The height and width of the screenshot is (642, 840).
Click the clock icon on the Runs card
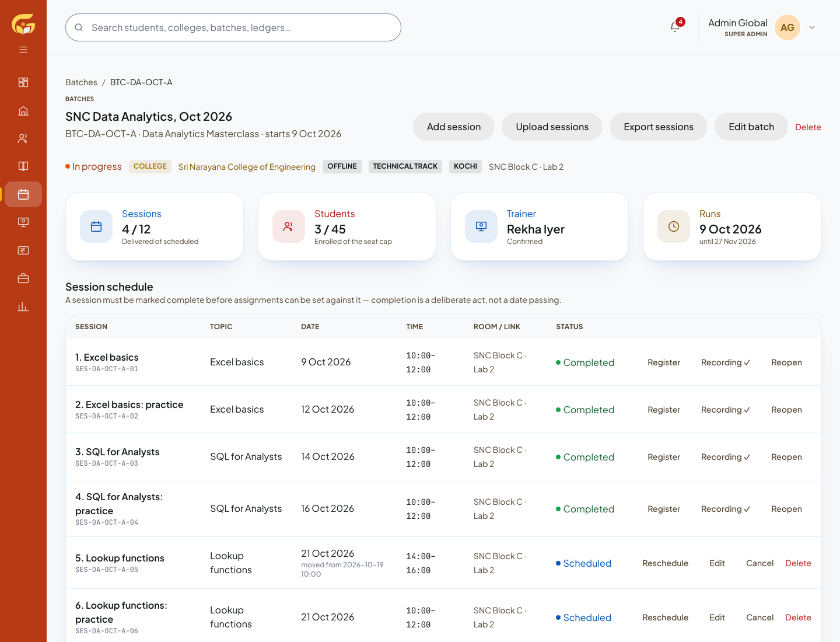(x=674, y=226)
